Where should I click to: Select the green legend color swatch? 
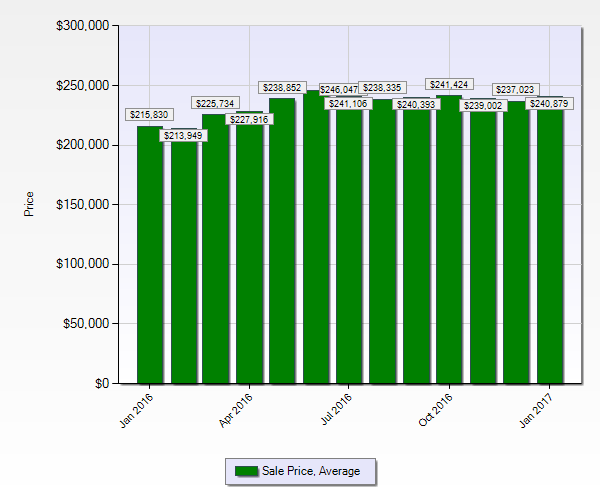tap(247, 471)
